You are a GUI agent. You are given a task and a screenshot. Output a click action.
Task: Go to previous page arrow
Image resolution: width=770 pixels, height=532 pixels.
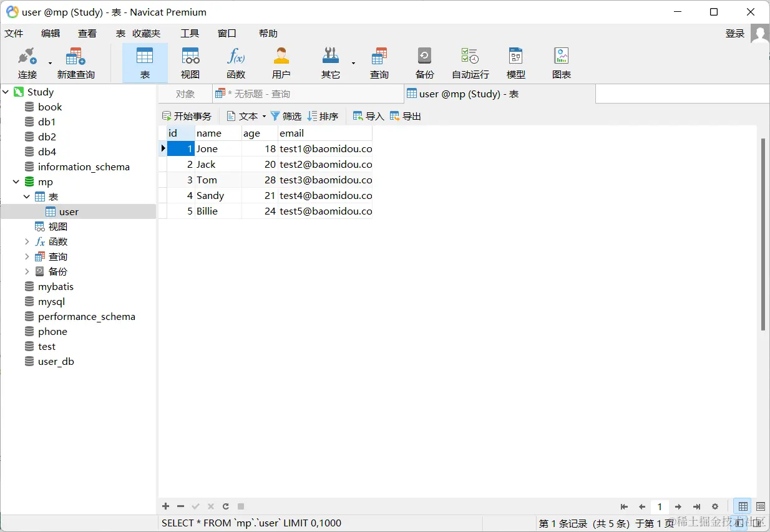click(x=642, y=507)
